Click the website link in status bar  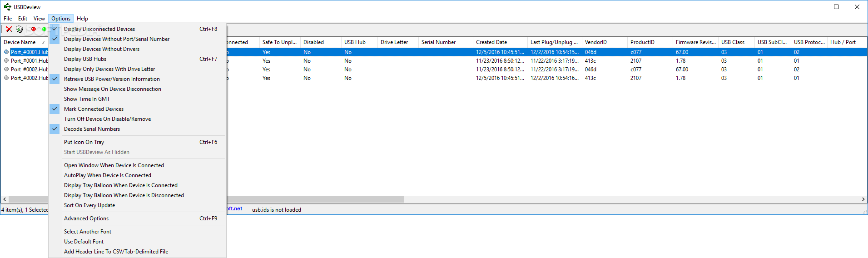coord(234,209)
